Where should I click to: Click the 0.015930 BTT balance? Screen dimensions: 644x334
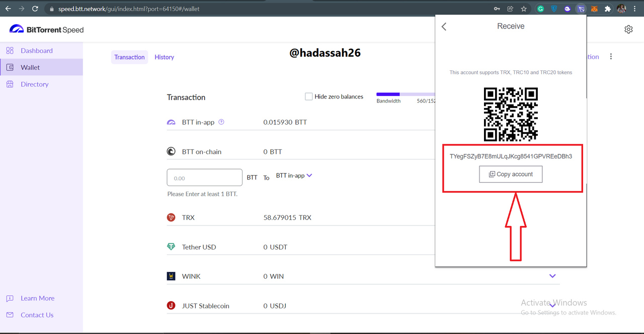pyautogui.click(x=285, y=122)
